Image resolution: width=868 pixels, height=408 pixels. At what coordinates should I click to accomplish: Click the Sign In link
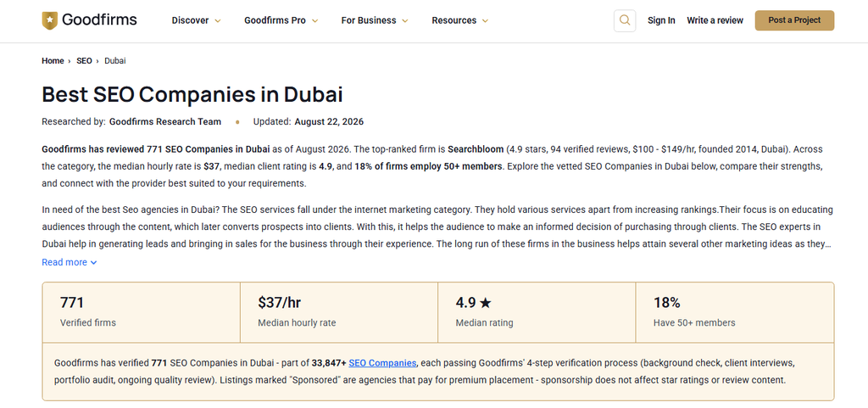(x=661, y=20)
